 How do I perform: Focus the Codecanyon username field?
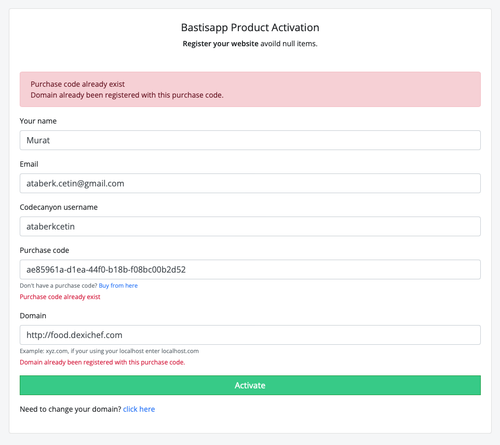250,226
